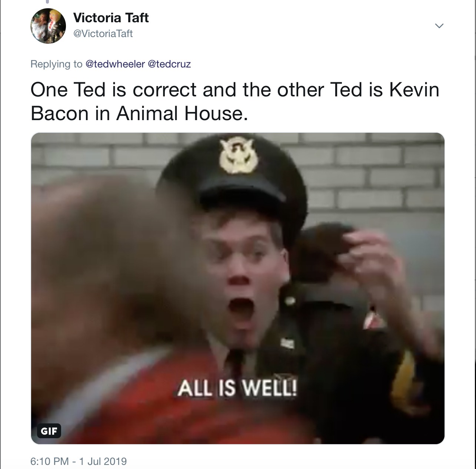This screenshot has height=469, width=476.
Task: Click the thread line above the avatar
Action: 47,2
